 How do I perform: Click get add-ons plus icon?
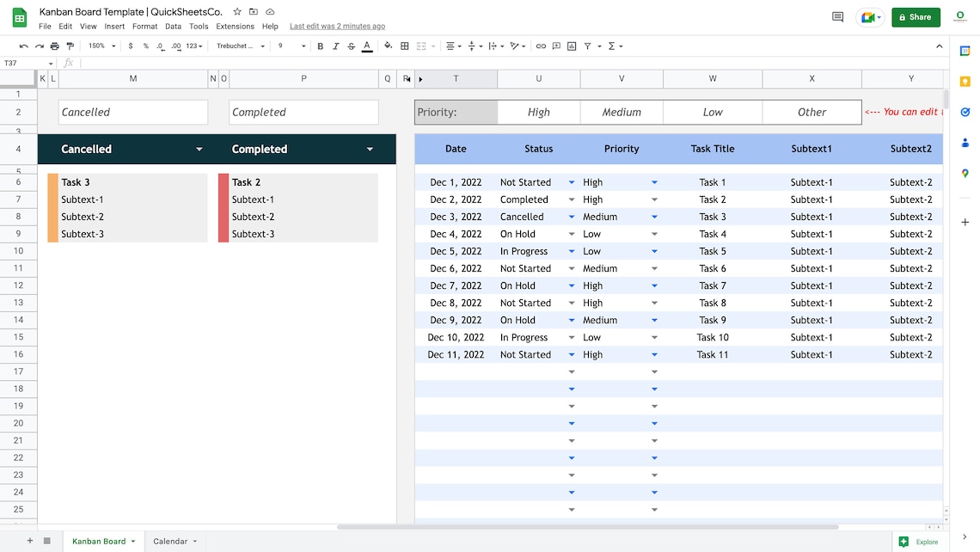pos(965,222)
